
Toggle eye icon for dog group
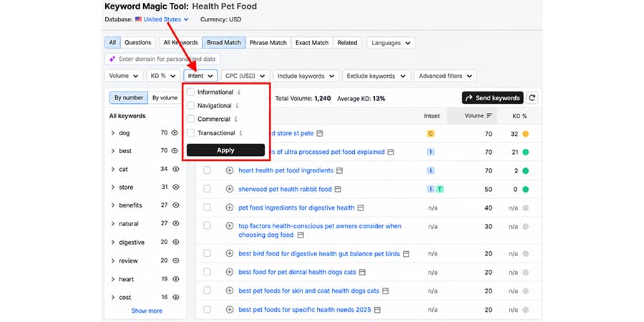point(176,132)
